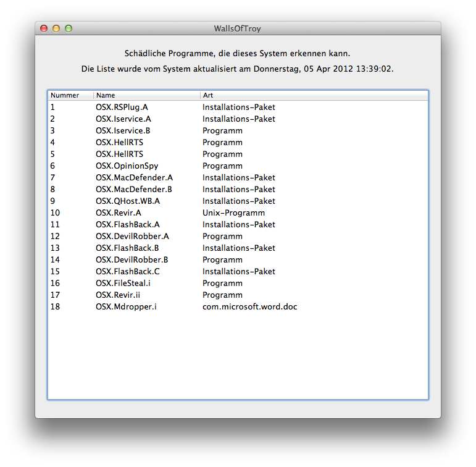This screenshot has width=476, height=467.
Task: Click the number 10 cell
Action: coord(55,212)
